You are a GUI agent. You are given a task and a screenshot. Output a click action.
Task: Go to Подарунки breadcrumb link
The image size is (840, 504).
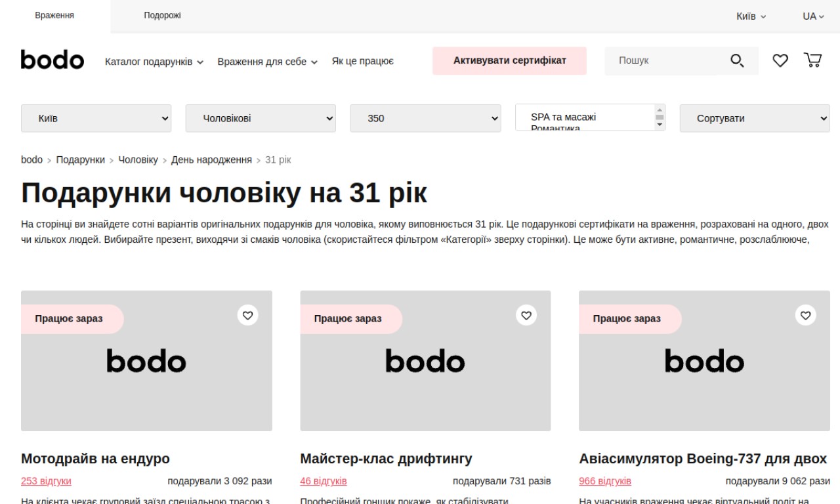coord(80,159)
